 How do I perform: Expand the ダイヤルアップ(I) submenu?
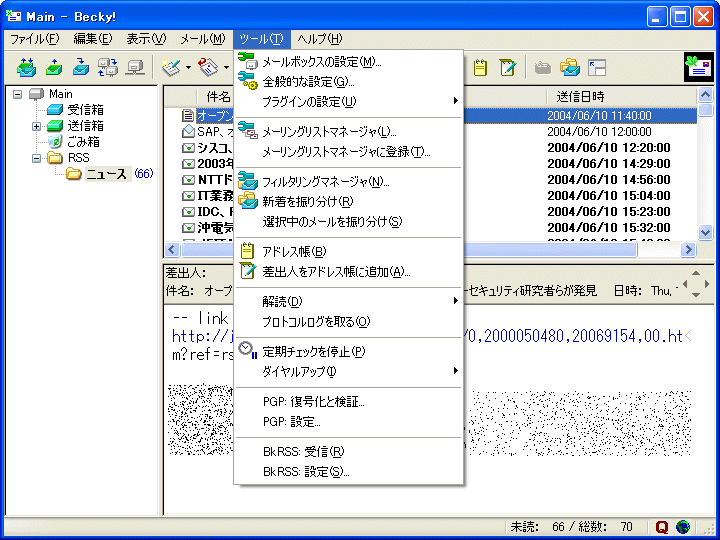pyautogui.click(x=349, y=371)
